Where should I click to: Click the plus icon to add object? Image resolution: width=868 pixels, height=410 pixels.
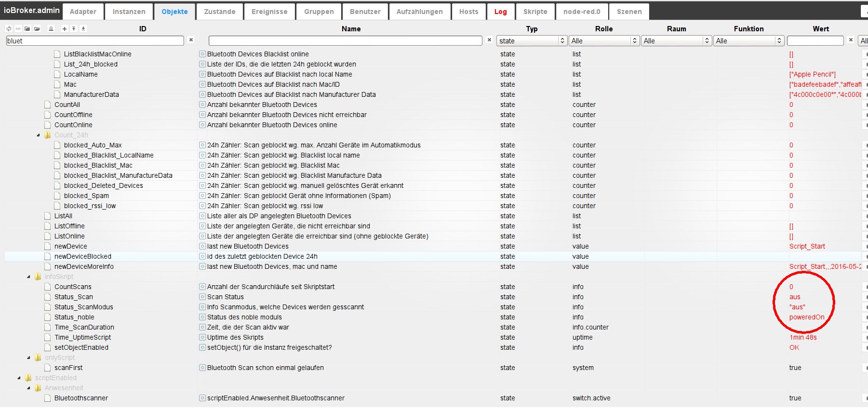[64, 29]
